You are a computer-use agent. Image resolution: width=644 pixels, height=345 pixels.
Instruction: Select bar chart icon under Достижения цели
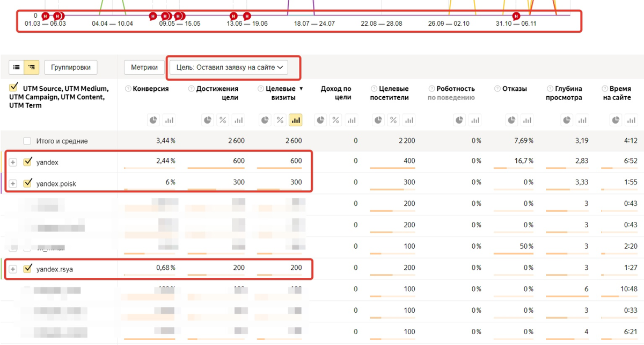238,120
